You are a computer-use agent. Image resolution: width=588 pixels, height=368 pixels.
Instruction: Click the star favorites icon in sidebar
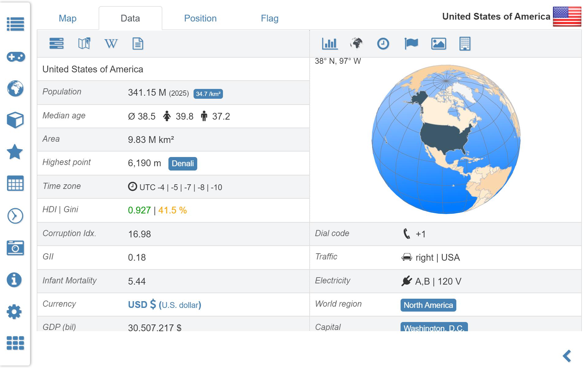click(15, 152)
